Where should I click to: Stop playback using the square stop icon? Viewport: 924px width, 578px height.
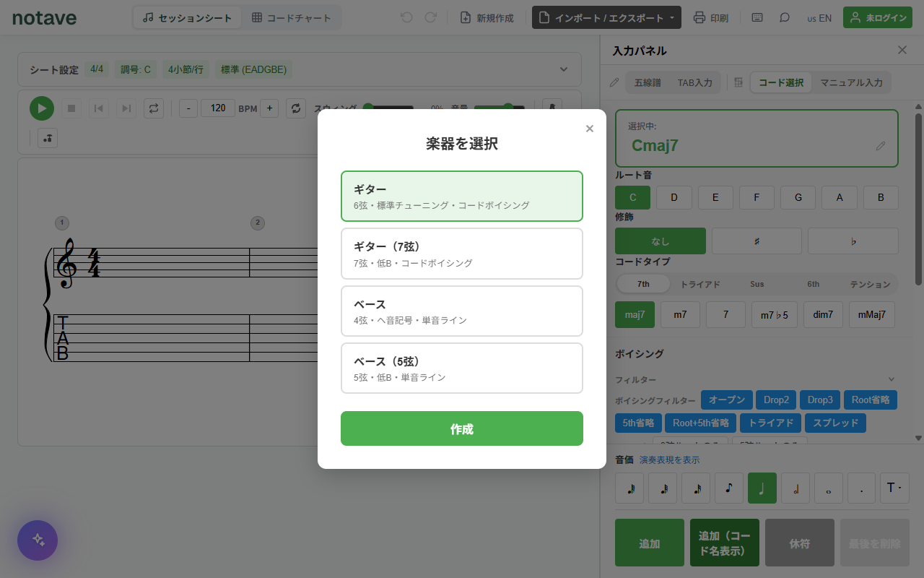[x=71, y=108]
